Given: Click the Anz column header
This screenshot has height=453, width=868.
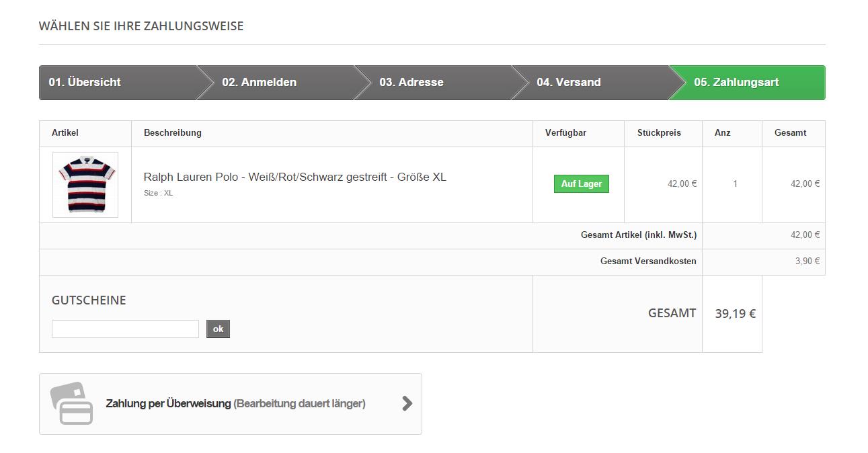Looking at the screenshot, I should tap(723, 132).
